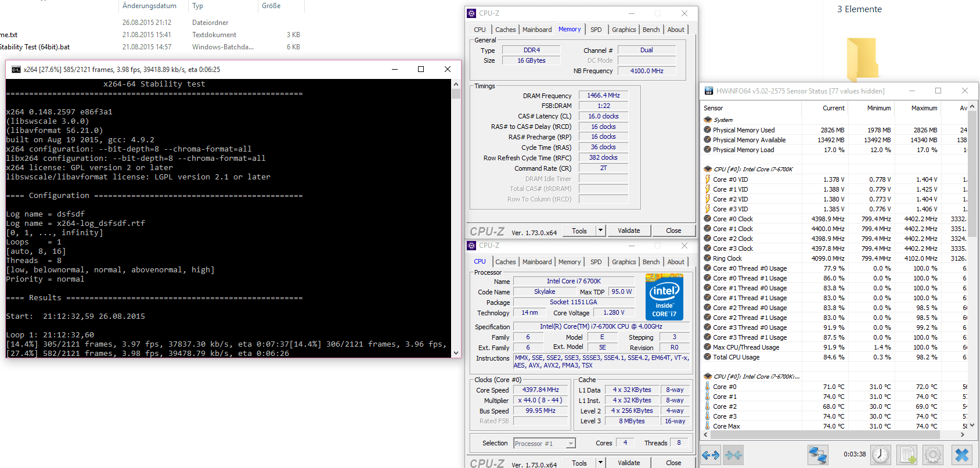Show About tab in lower CPU-Z
980x468 pixels.
click(676, 262)
